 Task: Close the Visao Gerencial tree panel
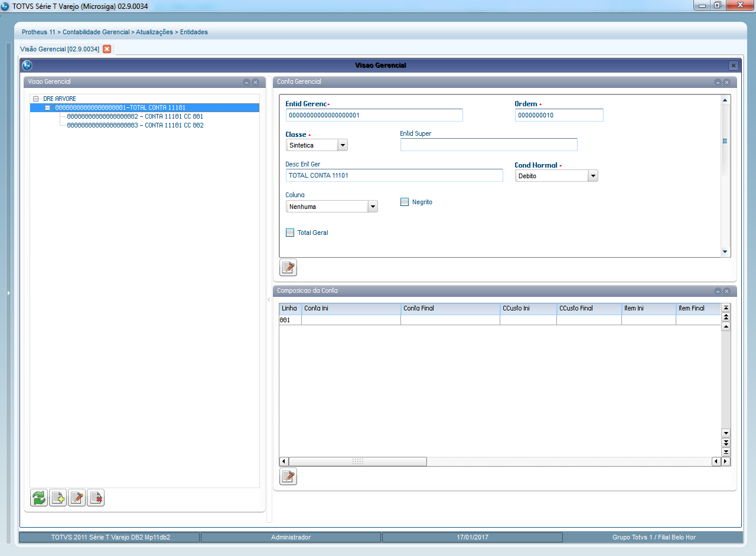[255, 82]
